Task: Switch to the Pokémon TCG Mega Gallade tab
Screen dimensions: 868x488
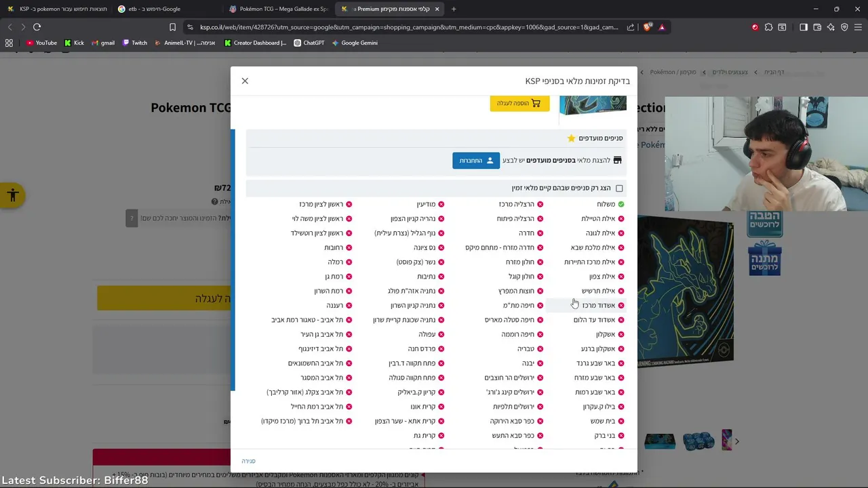Action: point(279,9)
